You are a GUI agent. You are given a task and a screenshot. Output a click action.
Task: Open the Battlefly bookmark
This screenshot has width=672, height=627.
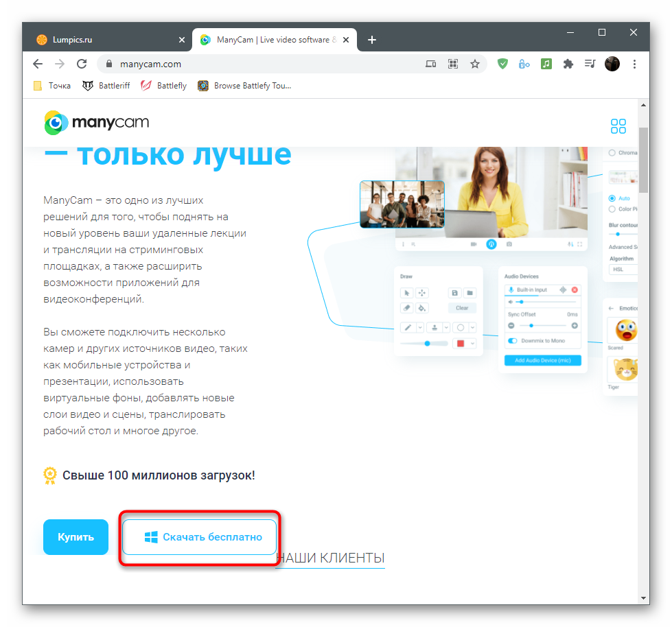(164, 86)
